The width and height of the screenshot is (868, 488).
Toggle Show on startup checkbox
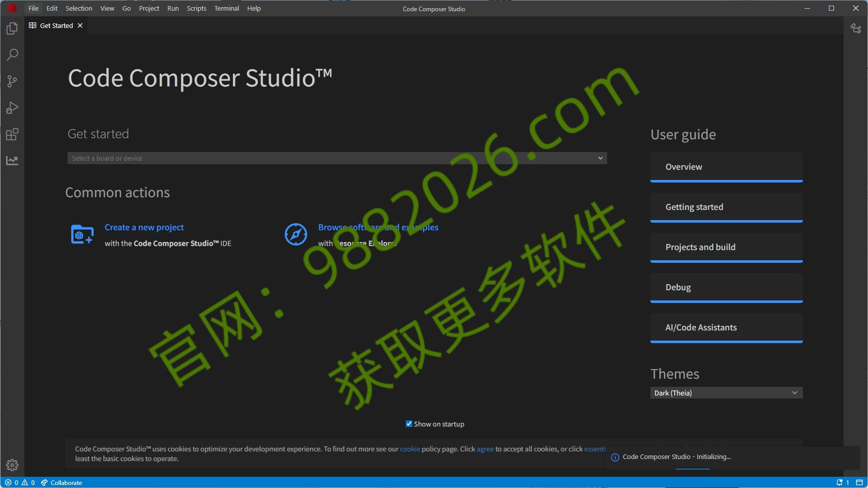(409, 423)
